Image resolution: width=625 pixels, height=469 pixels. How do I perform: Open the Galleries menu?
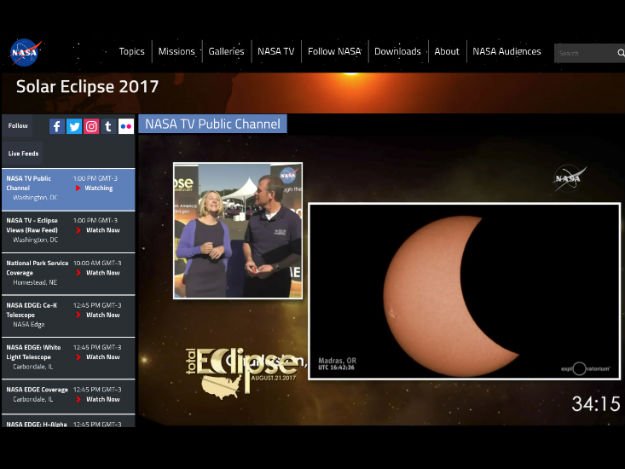pyautogui.click(x=226, y=51)
